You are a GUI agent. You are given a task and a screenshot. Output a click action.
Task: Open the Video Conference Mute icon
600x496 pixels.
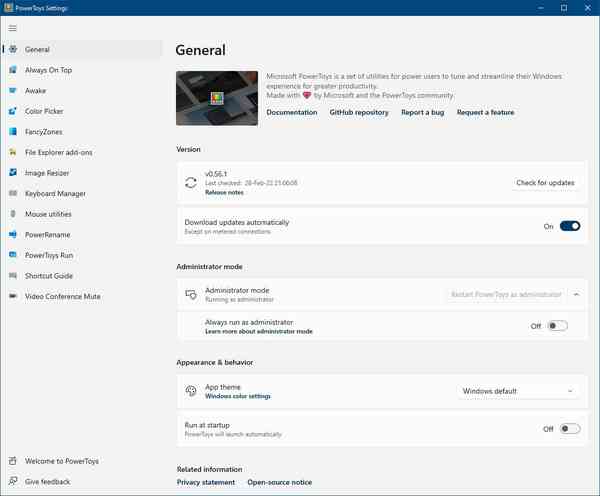pyautogui.click(x=12, y=296)
